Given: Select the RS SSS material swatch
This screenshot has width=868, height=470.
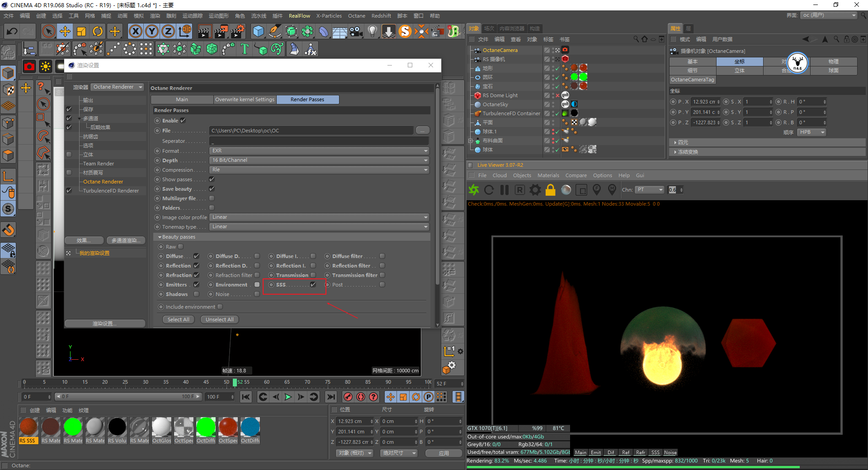Looking at the screenshot, I should (28, 430).
